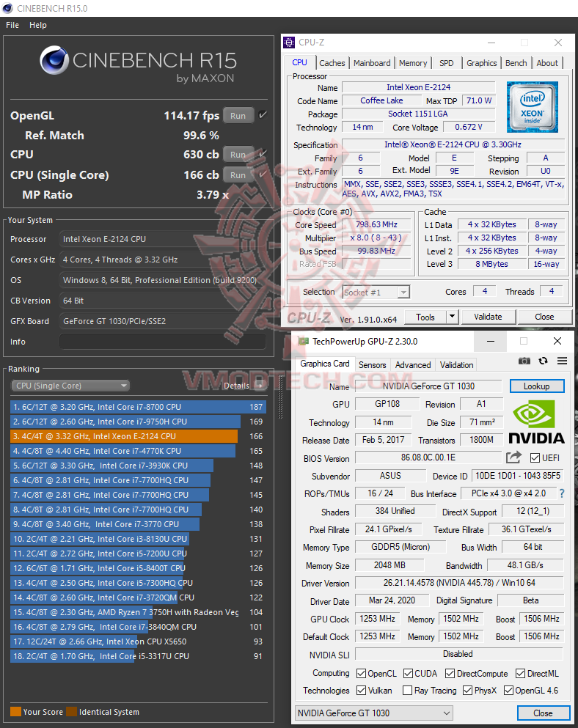
Task: Run the OpenGL benchmark
Action: 238,116
